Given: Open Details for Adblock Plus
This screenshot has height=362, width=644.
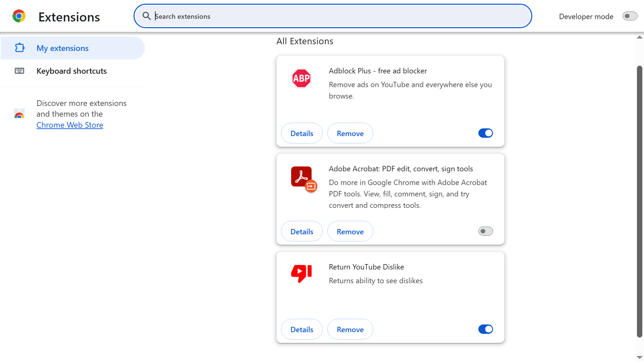Looking at the screenshot, I should (x=302, y=133).
